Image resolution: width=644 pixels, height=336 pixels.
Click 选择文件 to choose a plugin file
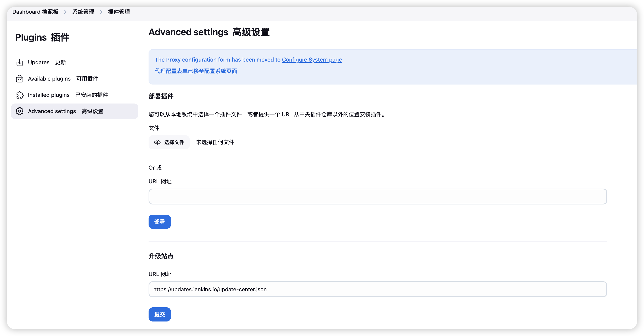tap(169, 142)
